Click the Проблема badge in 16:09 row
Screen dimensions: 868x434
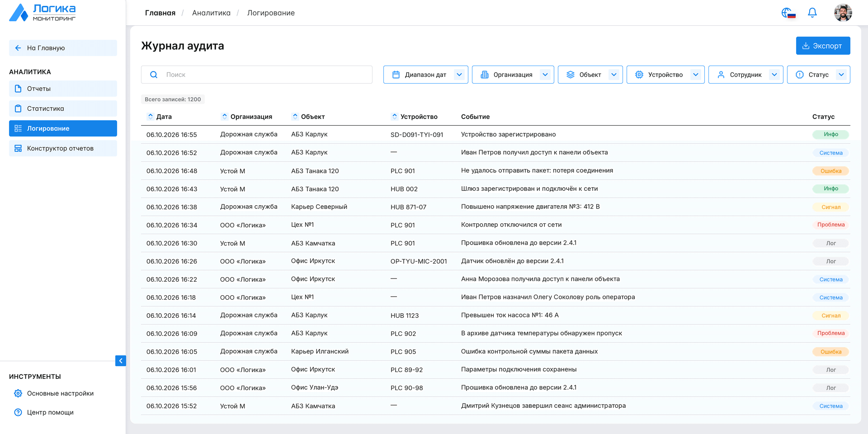[831, 333]
